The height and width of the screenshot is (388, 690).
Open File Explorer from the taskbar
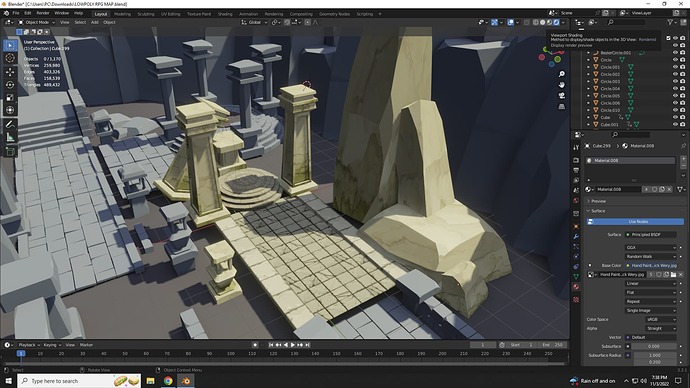click(150, 381)
